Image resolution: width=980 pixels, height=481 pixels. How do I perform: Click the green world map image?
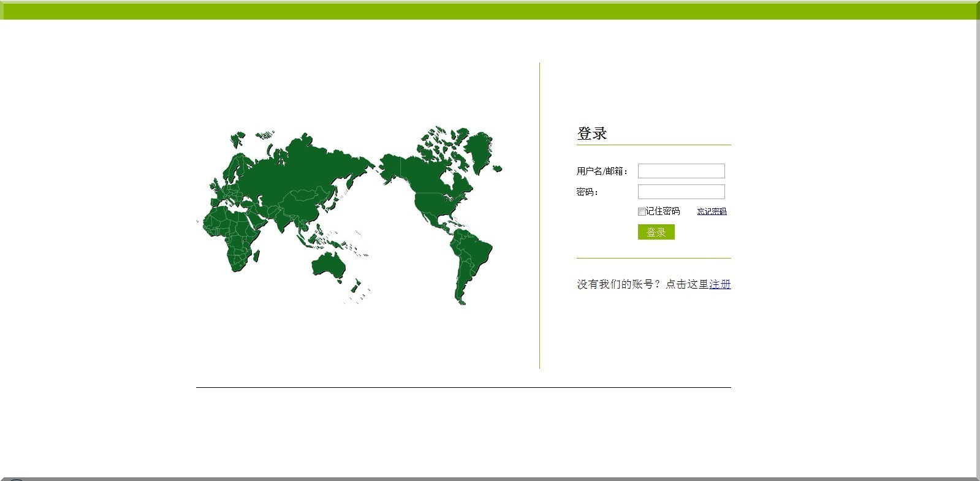[x=350, y=216]
